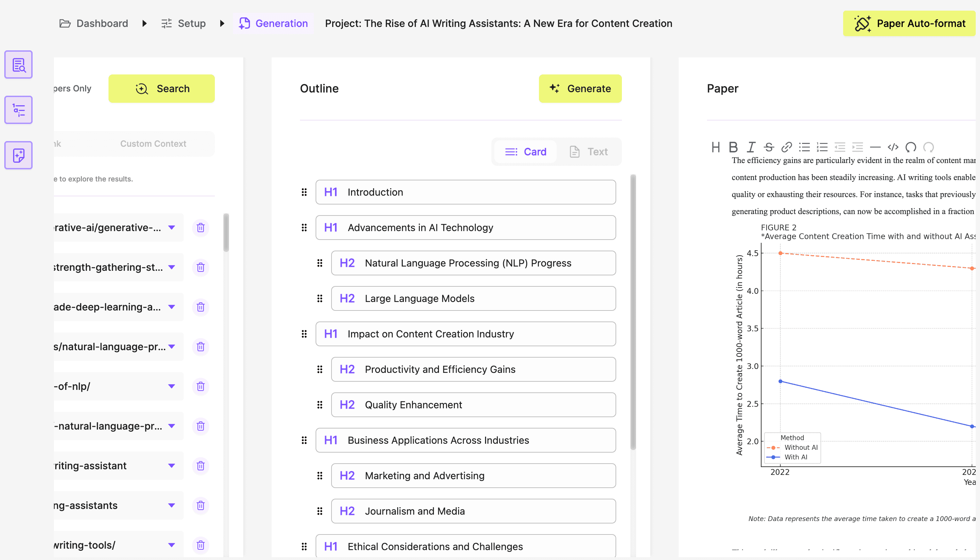This screenshot has height=560, width=980.
Task: Click the Generate button in Outline
Action: [580, 89]
